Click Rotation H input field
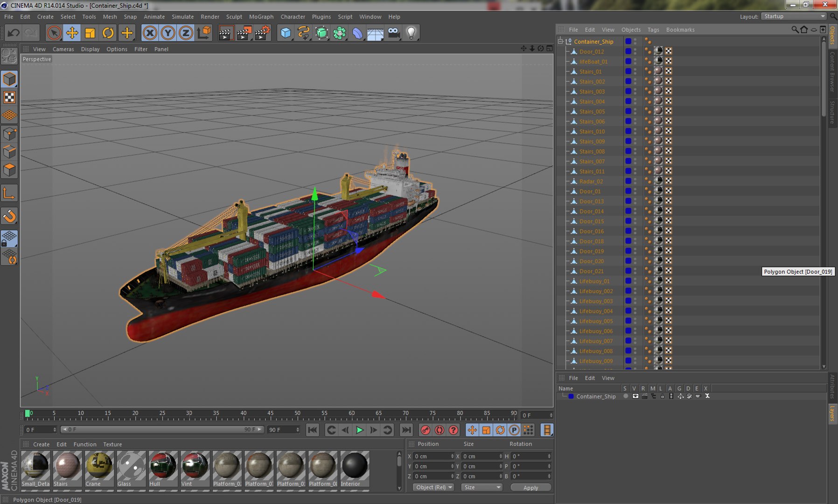 [x=531, y=456]
